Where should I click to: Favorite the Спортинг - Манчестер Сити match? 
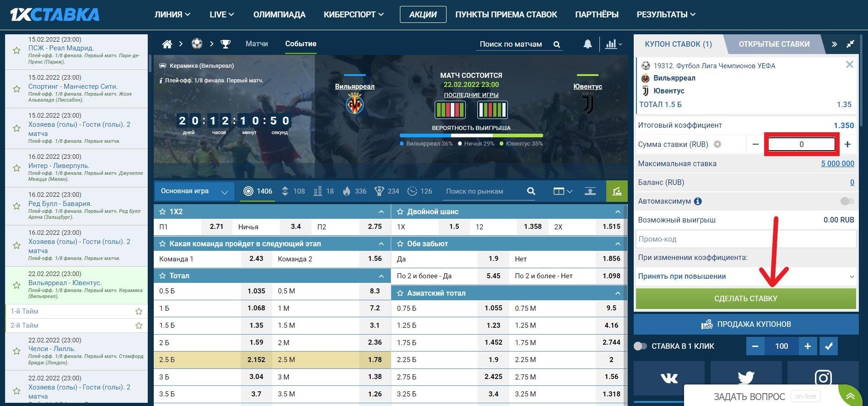click(16, 89)
